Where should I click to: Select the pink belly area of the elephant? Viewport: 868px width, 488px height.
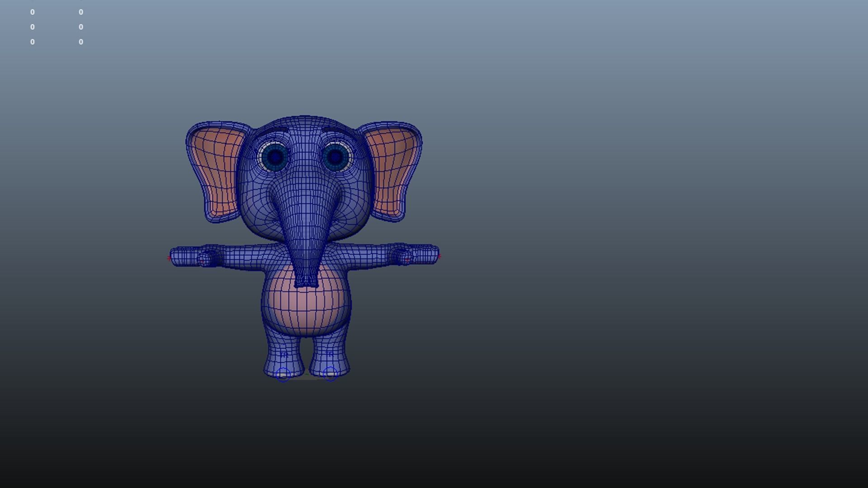tap(306, 300)
